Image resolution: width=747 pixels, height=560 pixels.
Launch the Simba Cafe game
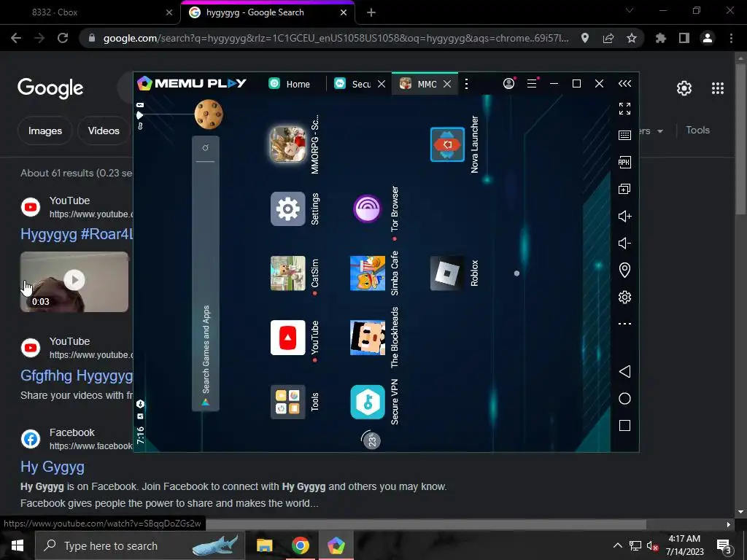point(368,273)
